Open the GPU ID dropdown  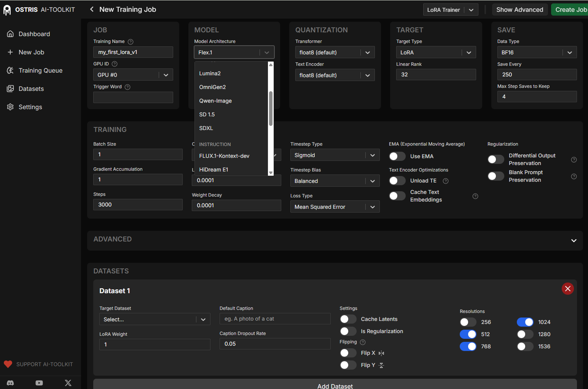click(x=133, y=75)
